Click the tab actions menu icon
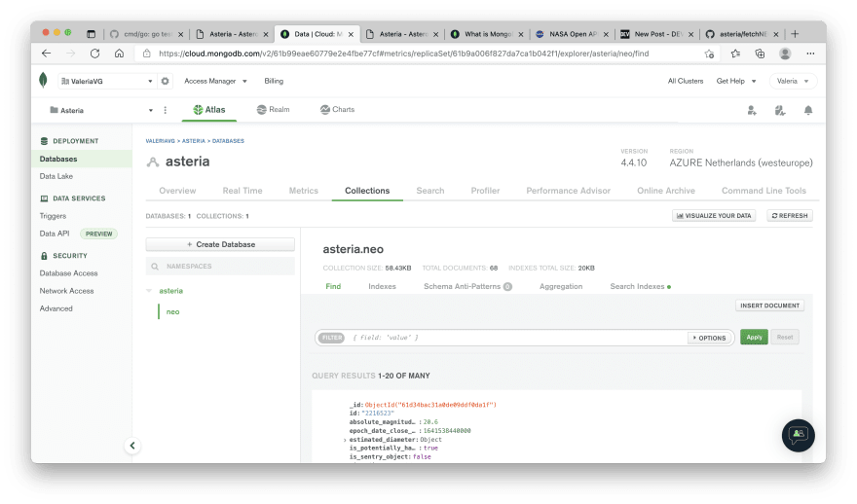857x504 pixels. coord(91,34)
